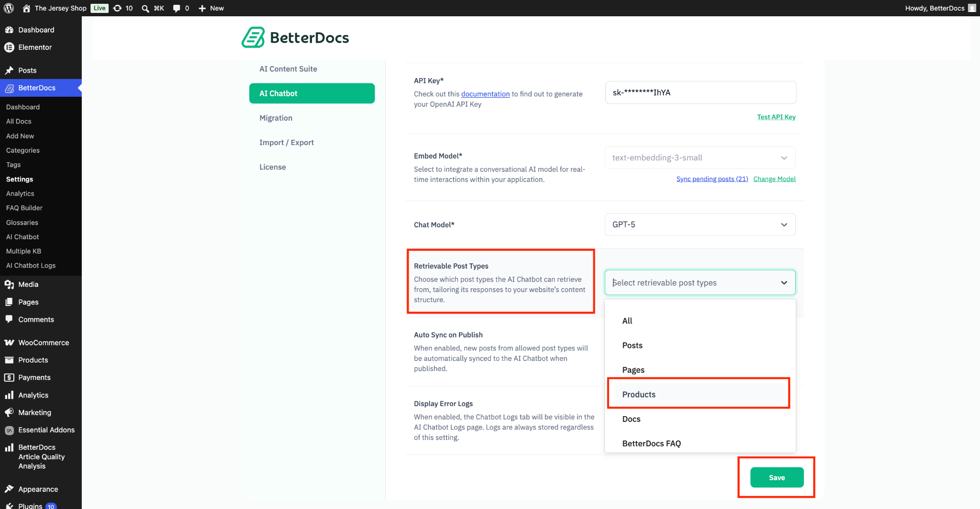Image resolution: width=980 pixels, height=509 pixels.
Task: Open Settings in BetterDocs submenu
Action: tap(20, 179)
